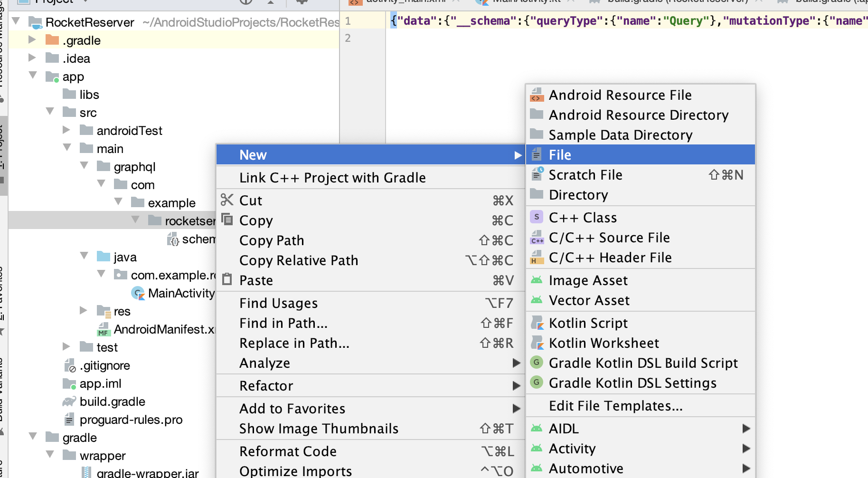Image resolution: width=868 pixels, height=478 pixels.
Task: Click the build.gradle elephant icon
Action: 69,402
